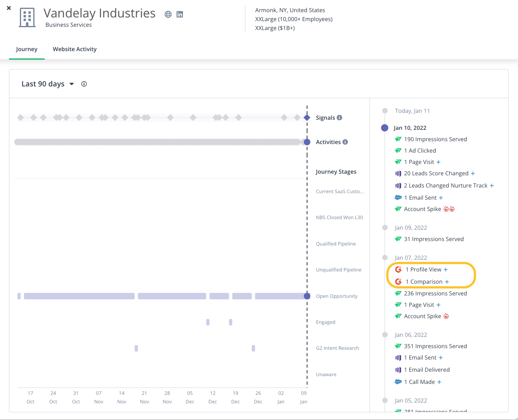518x420 pixels.
Task: Click the 1 Ad Clicked activity
Action: [x=420, y=151]
